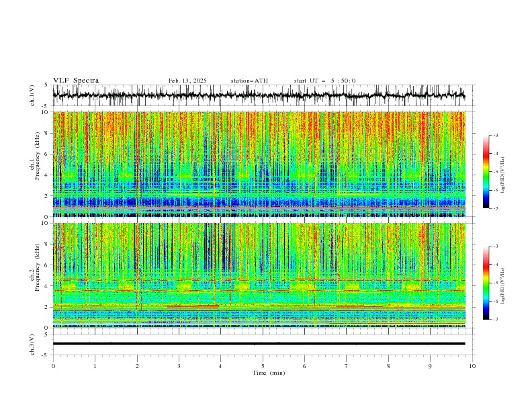
Task: Click the "-7" tick on ch.1 colorbar
Action: click(x=496, y=208)
